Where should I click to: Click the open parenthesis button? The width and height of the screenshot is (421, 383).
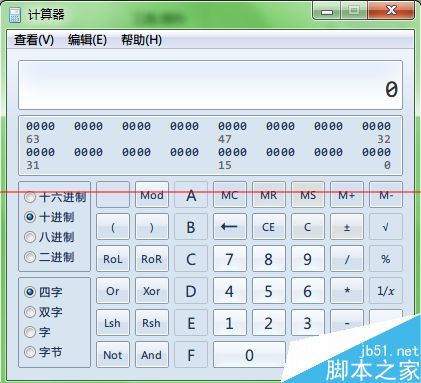tap(113, 227)
